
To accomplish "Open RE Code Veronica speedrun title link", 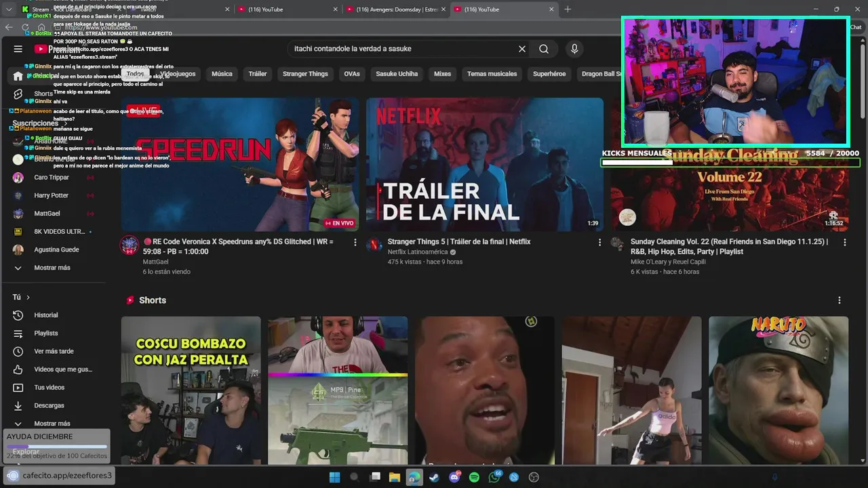I will [x=239, y=247].
